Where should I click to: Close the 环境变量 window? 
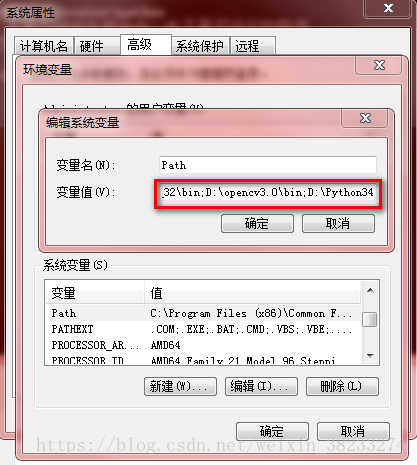click(x=379, y=65)
